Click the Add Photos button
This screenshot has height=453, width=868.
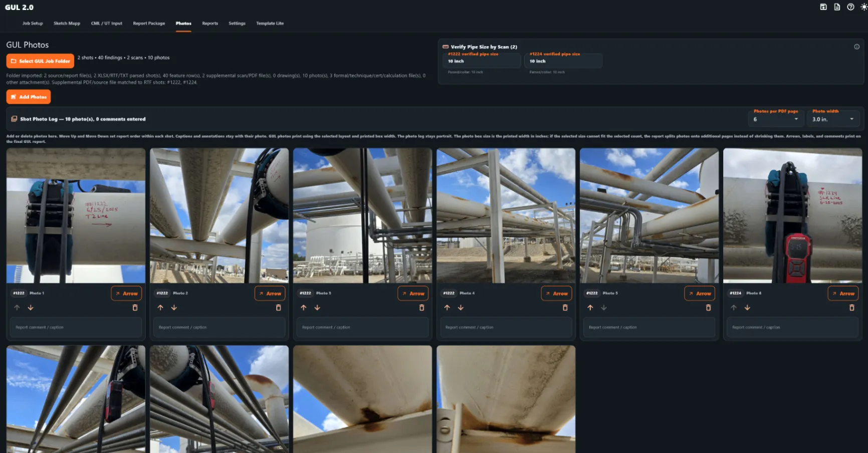click(x=29, y=97)
